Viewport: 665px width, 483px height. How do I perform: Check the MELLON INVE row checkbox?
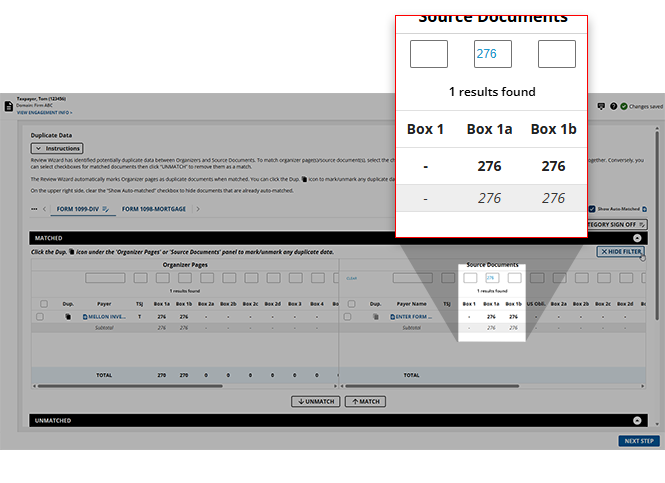[40, 317]
